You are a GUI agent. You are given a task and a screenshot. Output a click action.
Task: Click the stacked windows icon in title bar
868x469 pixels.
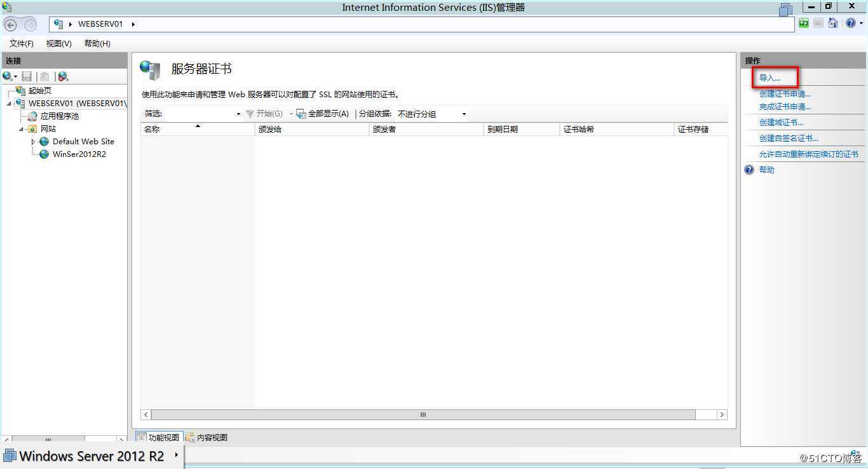point(786,9)
